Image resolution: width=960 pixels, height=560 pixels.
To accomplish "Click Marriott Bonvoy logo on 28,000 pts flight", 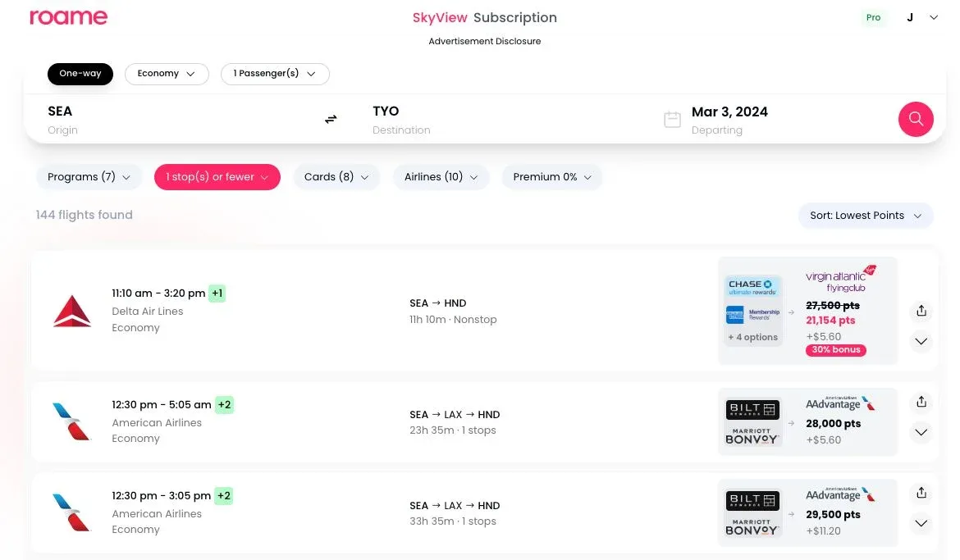I will click(x=752, y=435).
